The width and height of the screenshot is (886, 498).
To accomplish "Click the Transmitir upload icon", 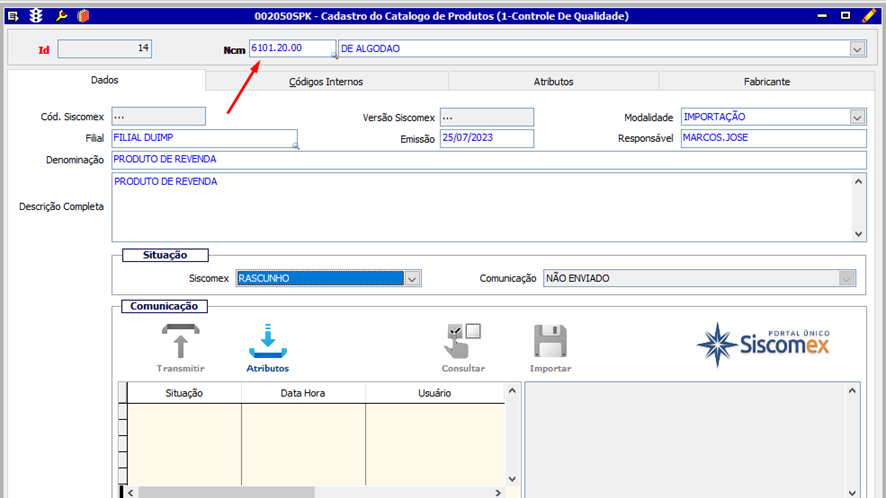I will [180, 341].
